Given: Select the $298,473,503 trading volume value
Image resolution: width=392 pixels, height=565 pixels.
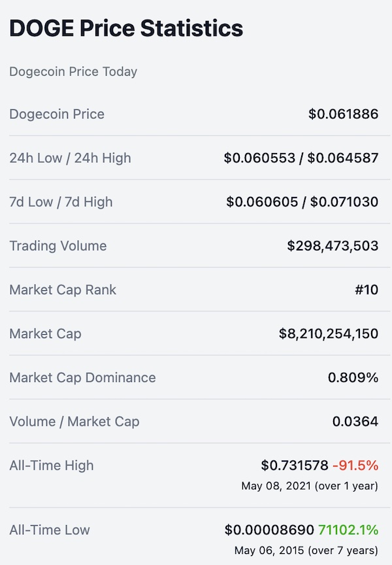Looking at the screenshot, I should 333,246.
